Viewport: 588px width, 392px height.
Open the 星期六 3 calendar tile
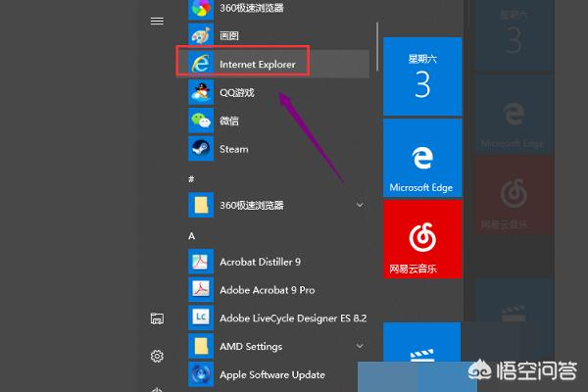click(422, 76)
